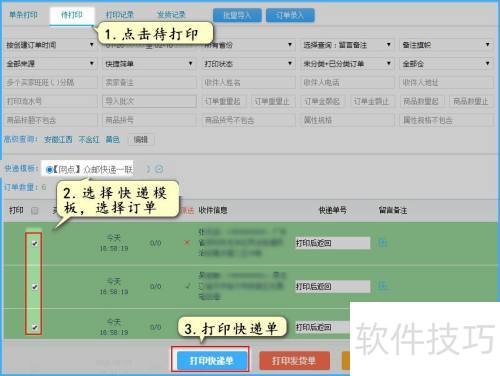Click the check mark status icon in the second order row
This screenshot has height=376, width=500.
[x=188, y=286]
